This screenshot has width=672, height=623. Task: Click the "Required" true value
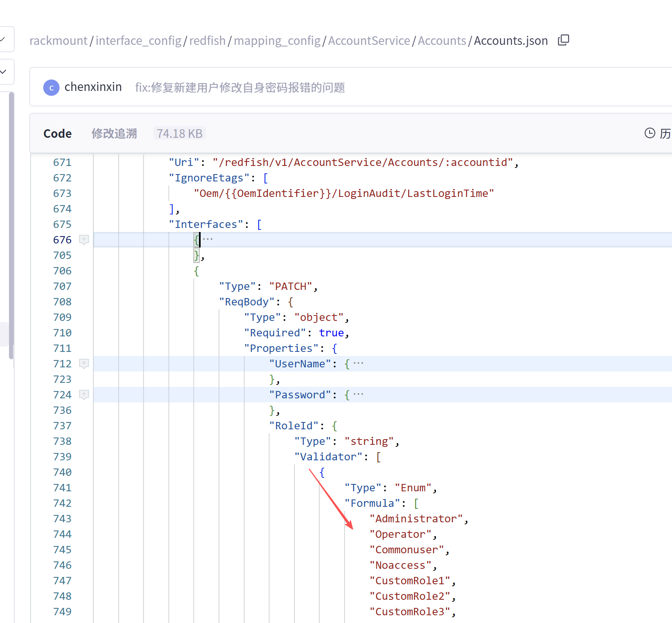pos(332,333)
